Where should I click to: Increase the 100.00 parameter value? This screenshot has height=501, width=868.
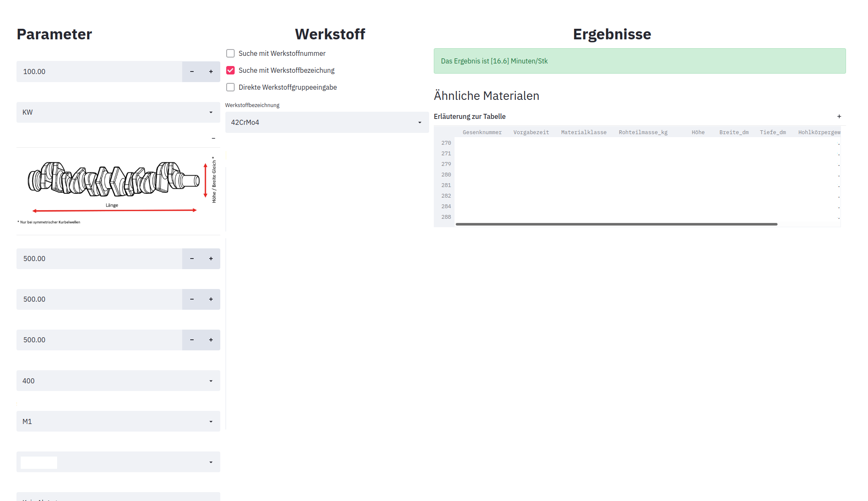coord(211,72)
